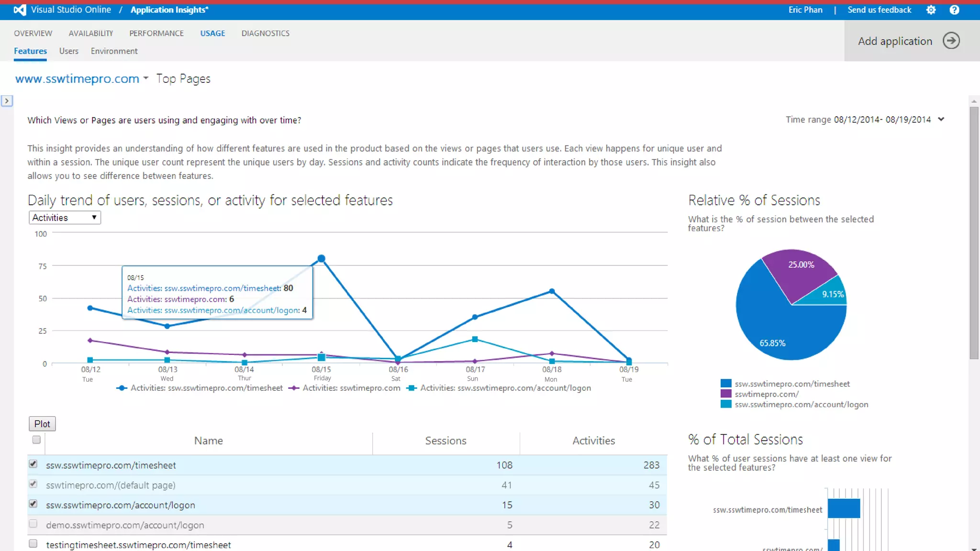
Task: Click the 08/15 peak data point
Action: [x=322, y=259]
